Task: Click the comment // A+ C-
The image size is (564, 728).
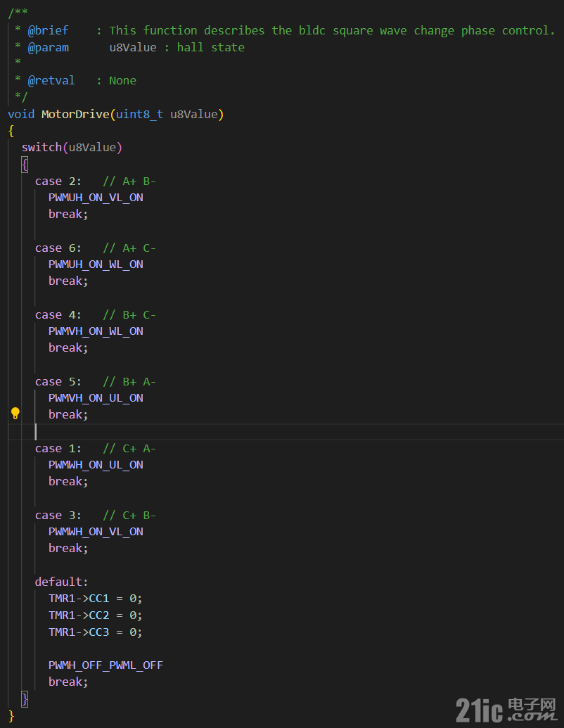Action: tap(129, 248)
